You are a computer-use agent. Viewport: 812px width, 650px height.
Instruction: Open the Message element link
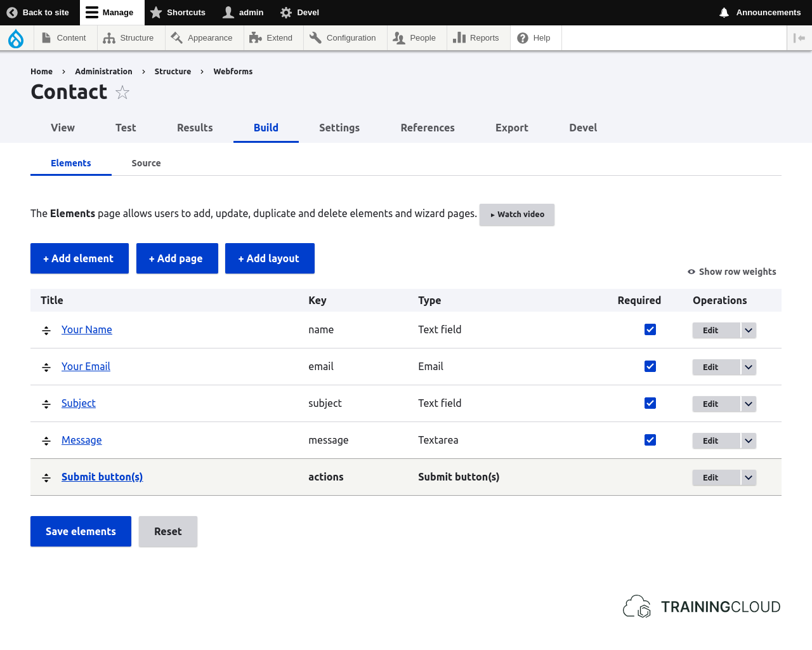pos(82,440)
